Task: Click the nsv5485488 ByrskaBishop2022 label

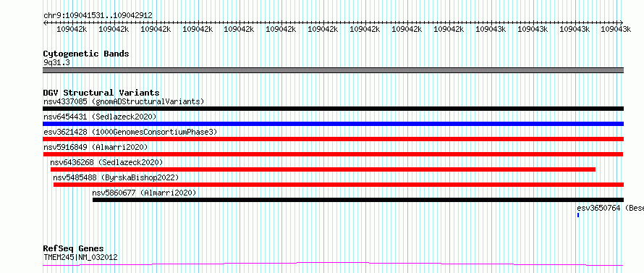Action: pos(116,177)
